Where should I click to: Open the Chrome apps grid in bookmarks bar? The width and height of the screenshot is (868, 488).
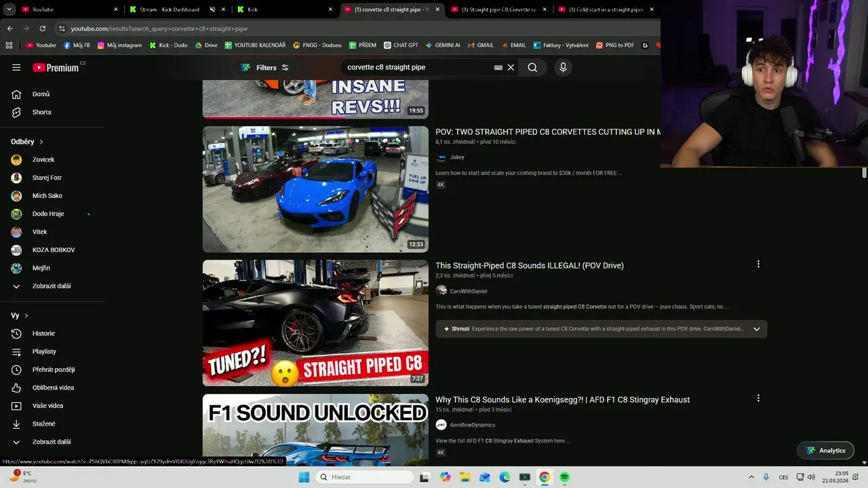point(9,45)
